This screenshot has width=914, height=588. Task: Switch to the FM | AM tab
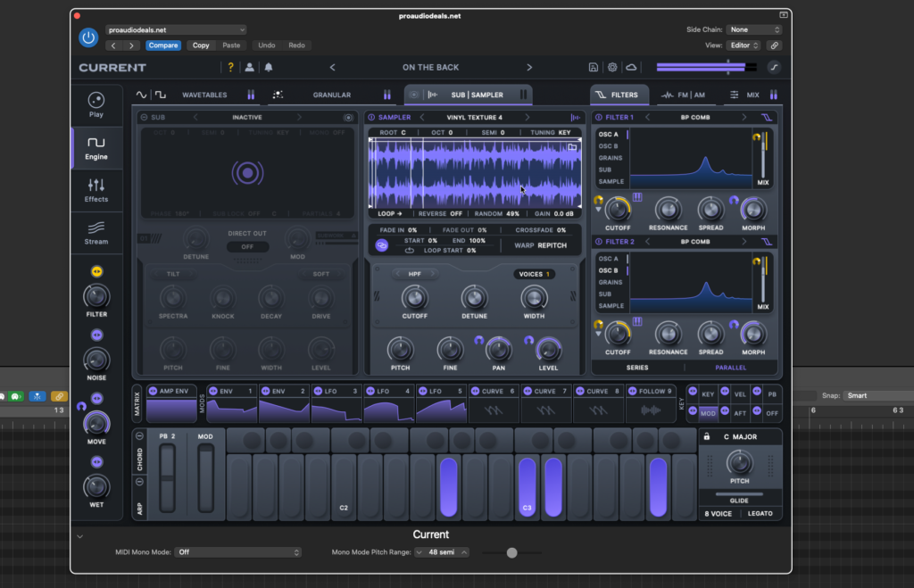click(x=683, y=95)
